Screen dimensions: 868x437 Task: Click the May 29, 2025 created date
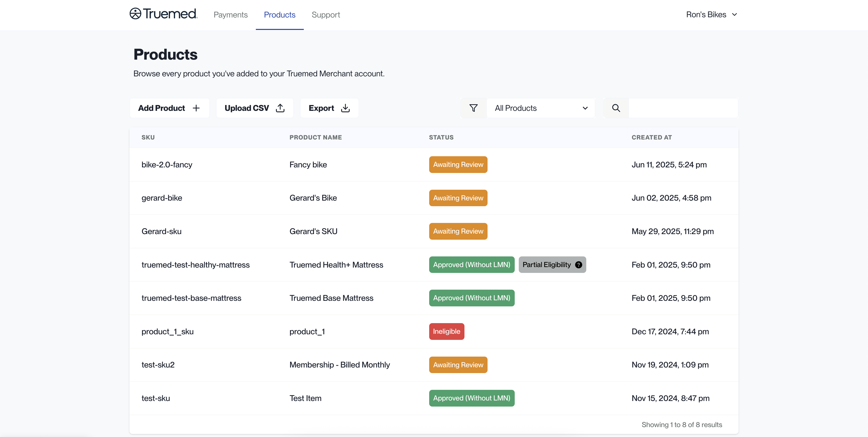[673, 231]
